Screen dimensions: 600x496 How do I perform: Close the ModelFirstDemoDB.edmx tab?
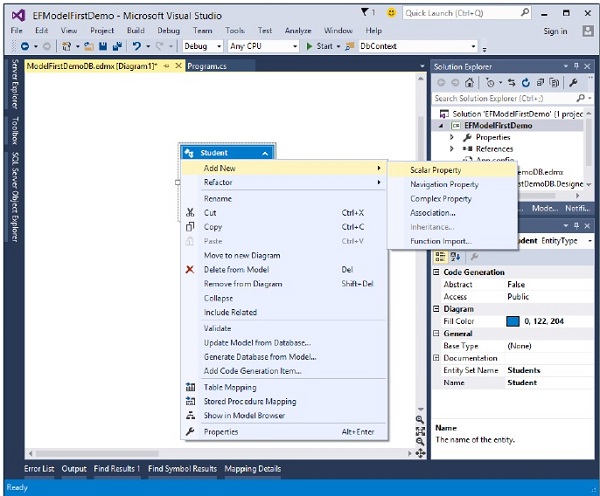tap(178, 66)
